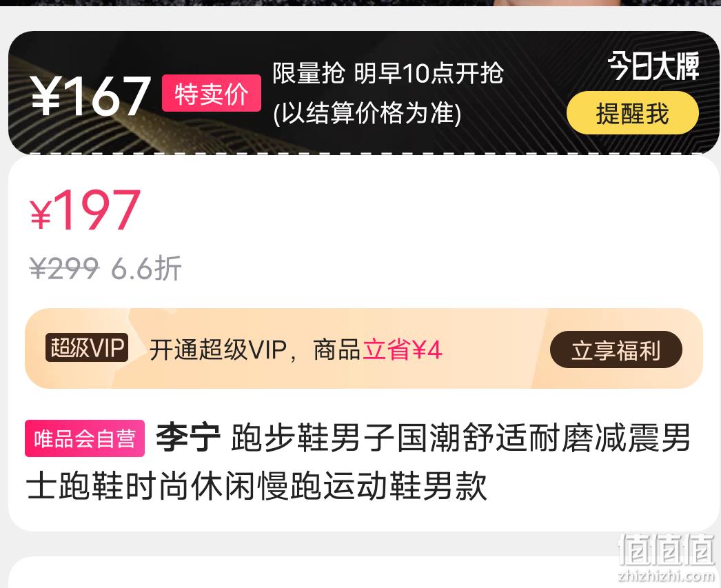Image resolution: width=721 pixels, height=588 pixels.
Task: Tap the crossed-out ¥299 original price
Action: (x=64, y=268)
